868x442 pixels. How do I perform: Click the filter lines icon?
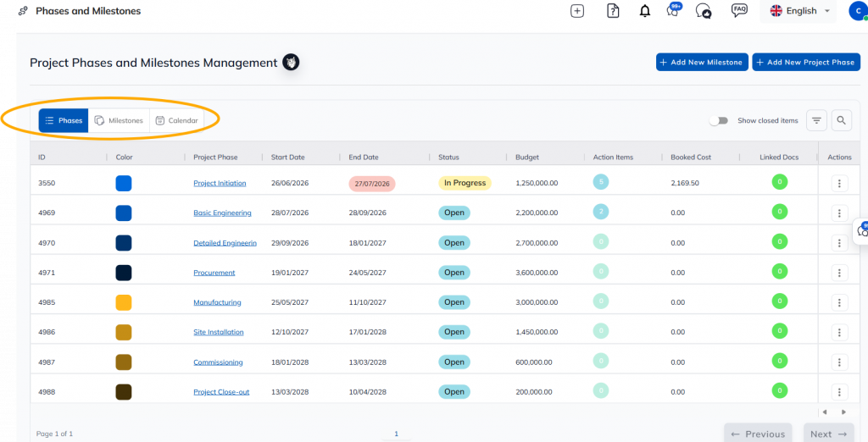coord(816,120)
